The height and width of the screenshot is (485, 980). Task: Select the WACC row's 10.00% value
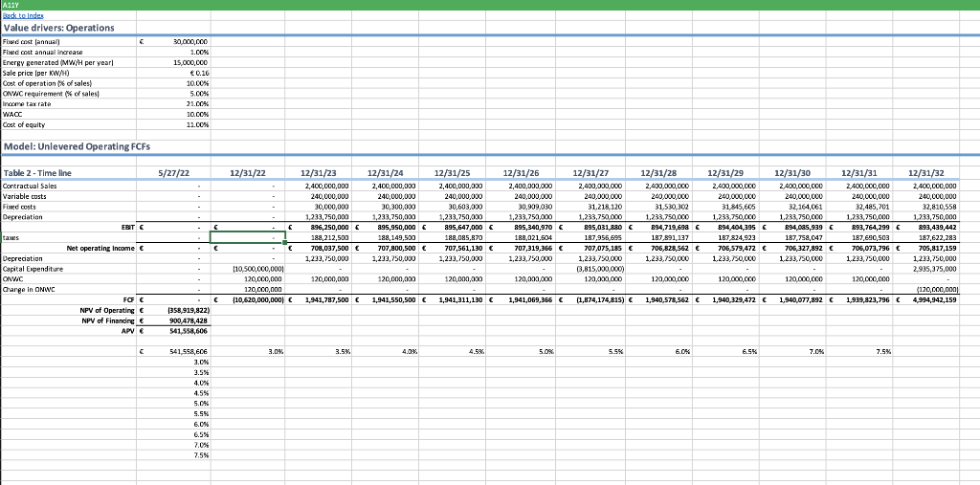pyautogui.click(x=195, y=115)
